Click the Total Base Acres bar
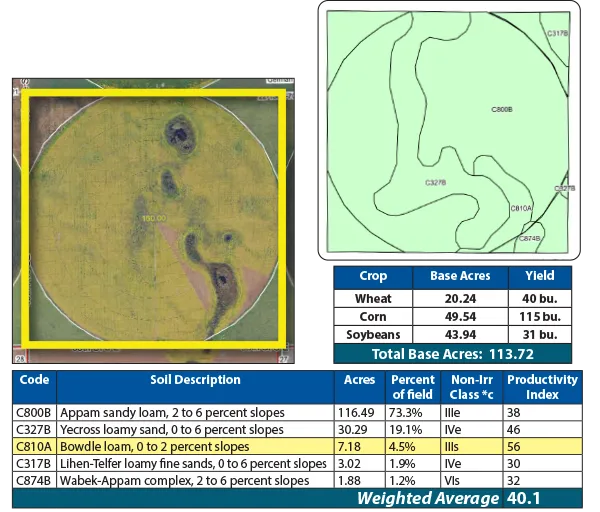The width and height of the screenshot is (600, 512). pos(451,353)
